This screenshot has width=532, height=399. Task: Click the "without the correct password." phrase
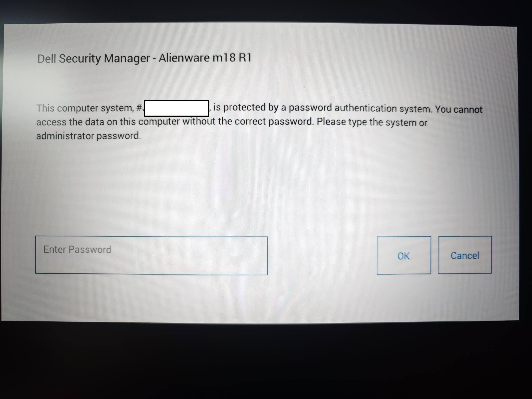[x=248, y=122]
